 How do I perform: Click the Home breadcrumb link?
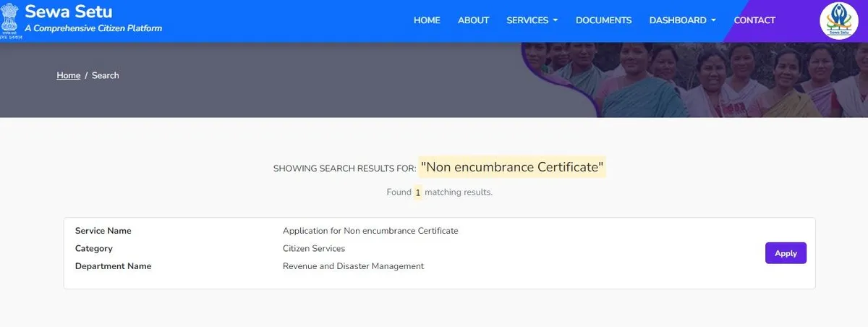click(69, 75)
